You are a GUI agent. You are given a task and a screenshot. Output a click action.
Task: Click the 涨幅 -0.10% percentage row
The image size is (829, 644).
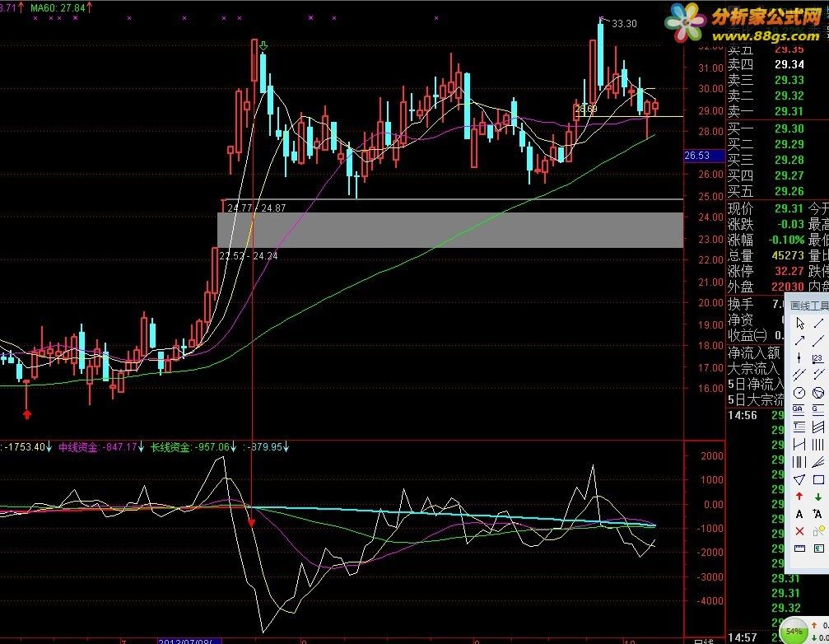[766, 240]
